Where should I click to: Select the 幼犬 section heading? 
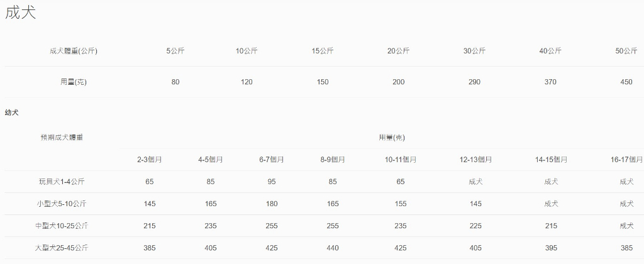[12, 113]
